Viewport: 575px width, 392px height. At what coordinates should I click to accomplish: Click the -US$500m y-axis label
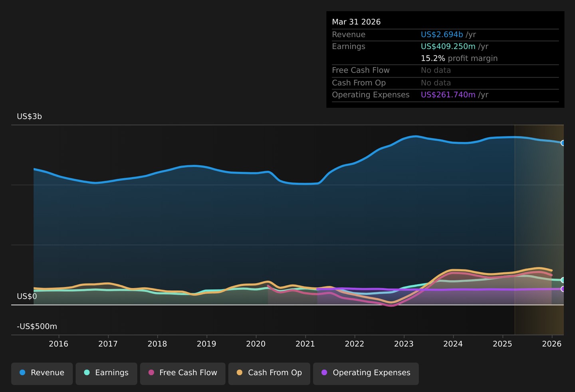pyautogui.click(x=37, y=327)
